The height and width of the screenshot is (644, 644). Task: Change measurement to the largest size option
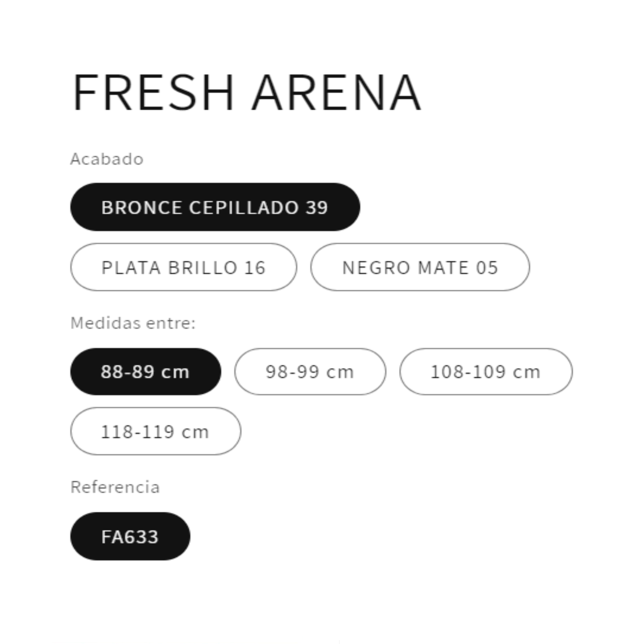click(x=155, y=431)
